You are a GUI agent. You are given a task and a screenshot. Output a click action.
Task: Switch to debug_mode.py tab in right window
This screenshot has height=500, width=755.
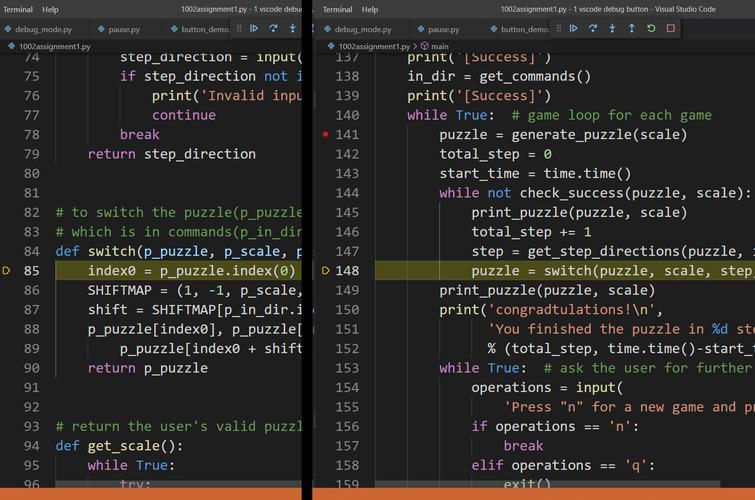click(x=358, y=29)
